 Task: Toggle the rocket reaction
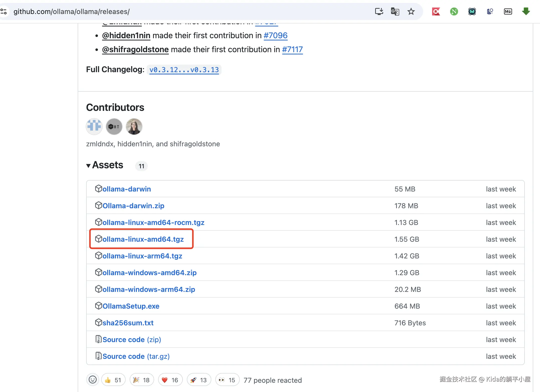199,380
